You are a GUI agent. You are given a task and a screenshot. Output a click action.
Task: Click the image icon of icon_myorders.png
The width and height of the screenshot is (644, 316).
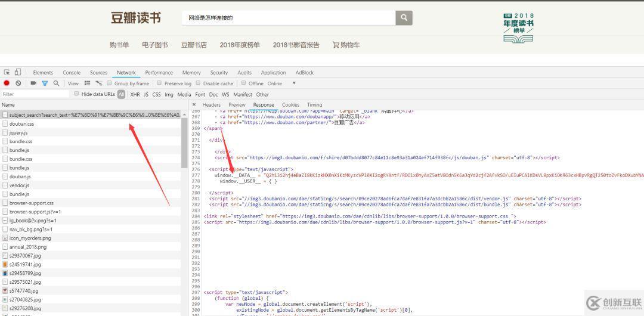[x=5, y=238]
